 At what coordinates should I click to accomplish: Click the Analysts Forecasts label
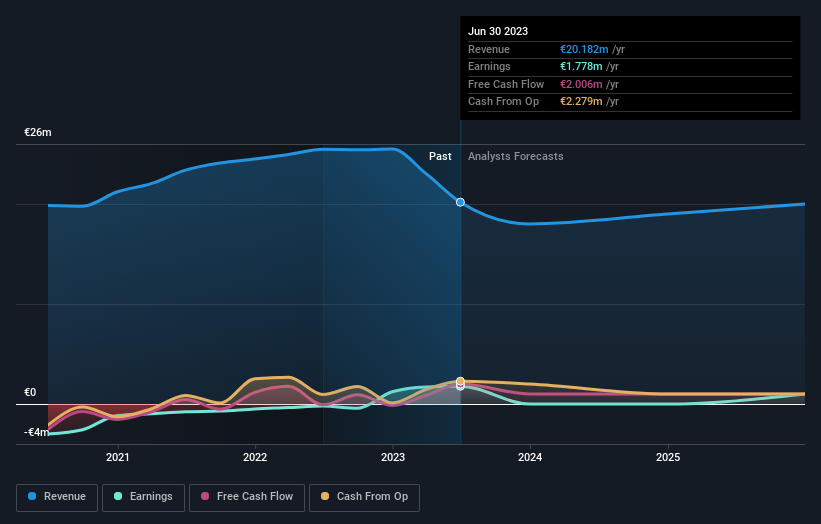(515, 157)
